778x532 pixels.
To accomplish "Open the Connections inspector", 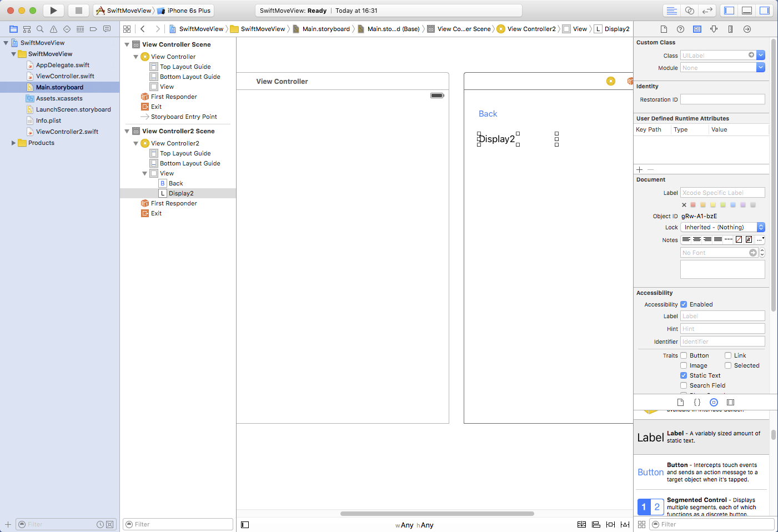I will click(747, 29).
